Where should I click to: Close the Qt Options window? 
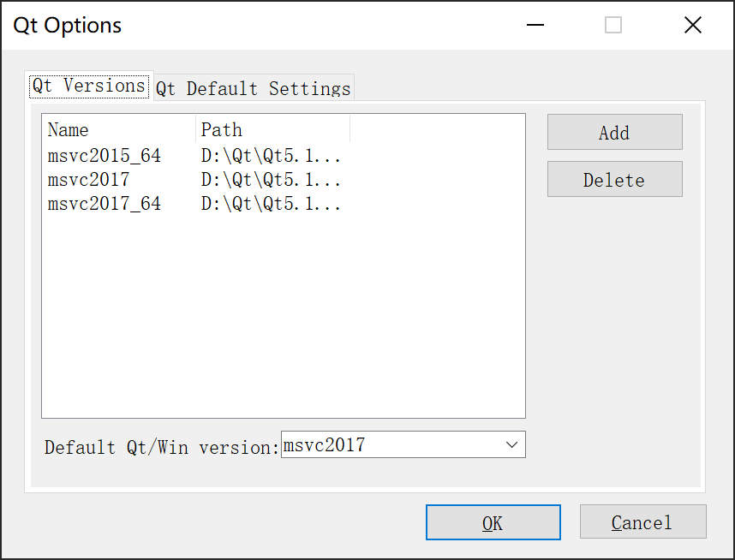click(693, 26)
